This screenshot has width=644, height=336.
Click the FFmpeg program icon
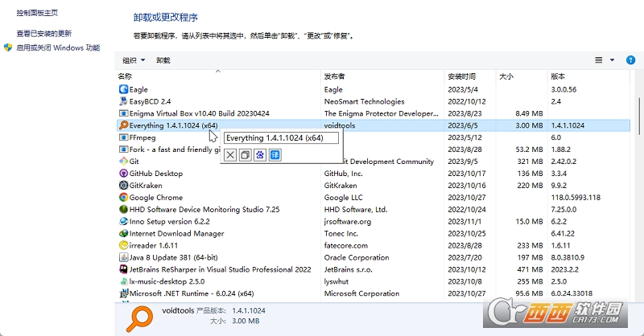123,137
